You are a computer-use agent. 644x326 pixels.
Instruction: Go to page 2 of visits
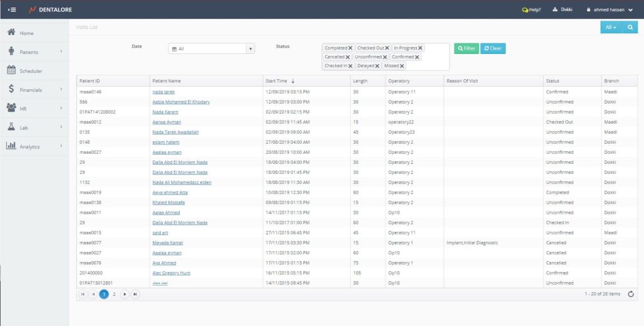coord(114,294)
